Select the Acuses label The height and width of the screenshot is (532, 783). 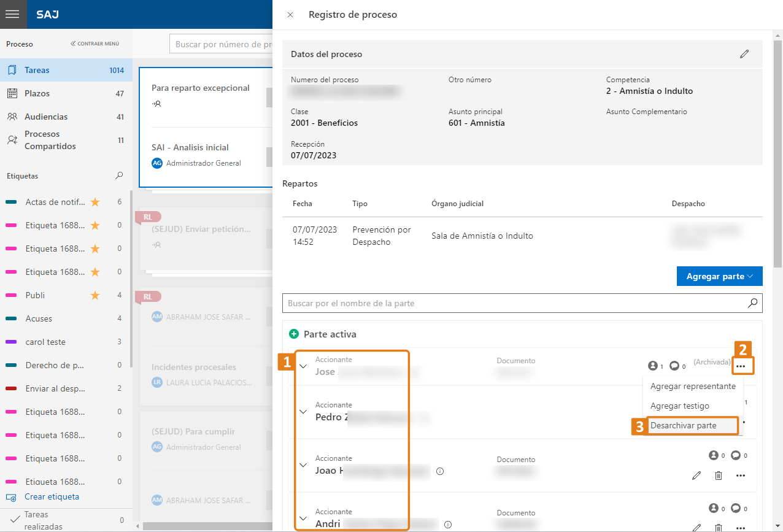[x=39, y=318]
